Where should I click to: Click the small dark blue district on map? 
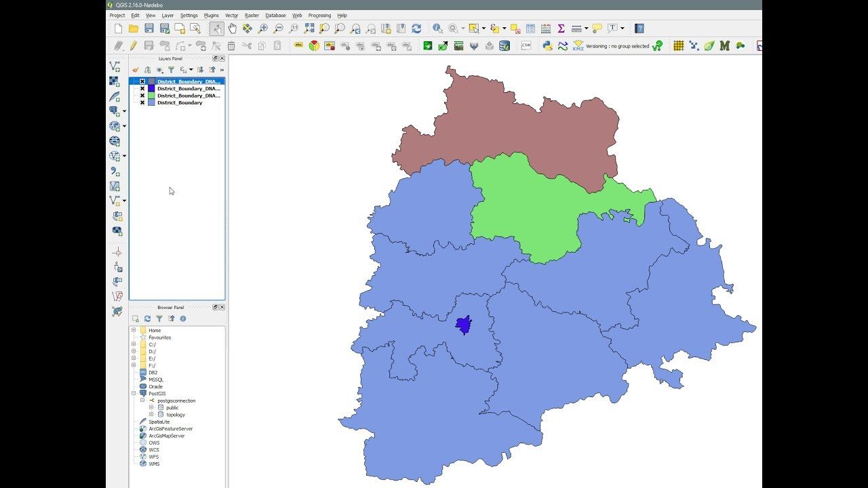click(464, 325)
